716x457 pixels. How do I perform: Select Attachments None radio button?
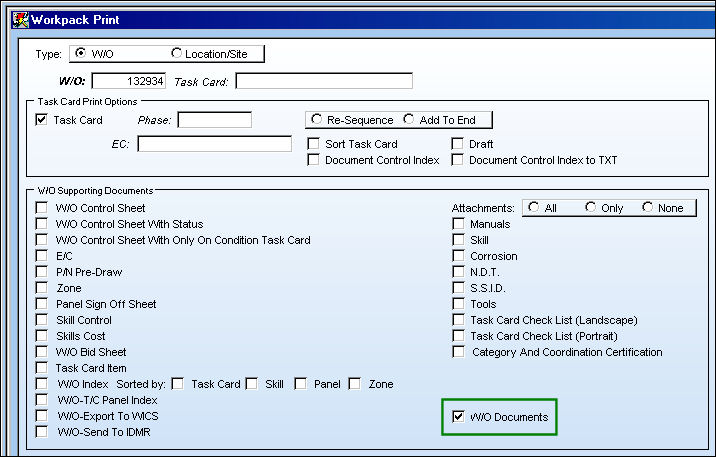647,207
